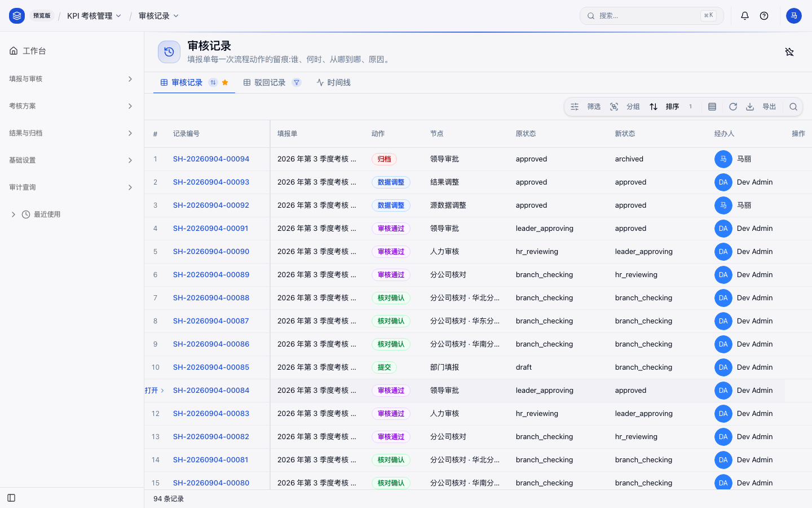Click the 经办人 column header
The width and height of the screenshot is (812, 508).
(724, 134)
